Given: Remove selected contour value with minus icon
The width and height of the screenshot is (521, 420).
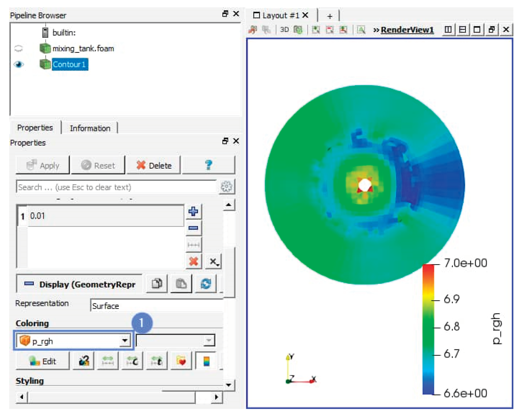Looking at the screenshot, I should [x=193, y=228].
